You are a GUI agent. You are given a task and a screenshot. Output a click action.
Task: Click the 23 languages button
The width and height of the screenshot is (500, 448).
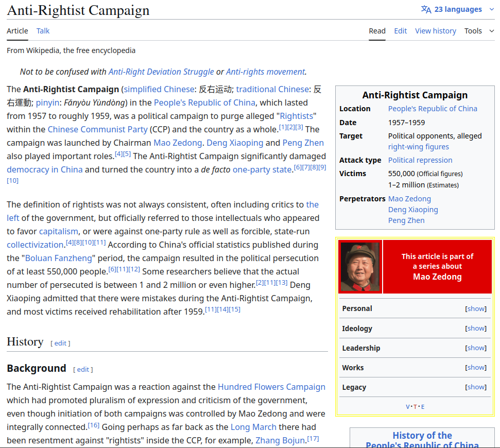coord(458,9)
